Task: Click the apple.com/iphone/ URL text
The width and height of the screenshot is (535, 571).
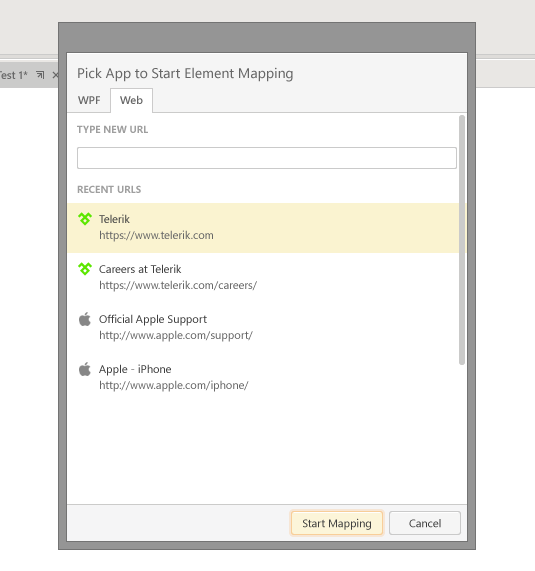Action: click(x=174, y=385)
